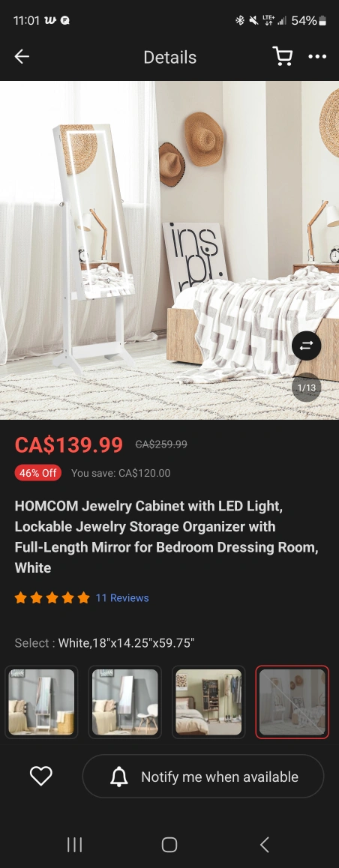Screen dimensions: 339x868
Task: Add item to wishlist with heart icon
Action: [x=41, y=776]
